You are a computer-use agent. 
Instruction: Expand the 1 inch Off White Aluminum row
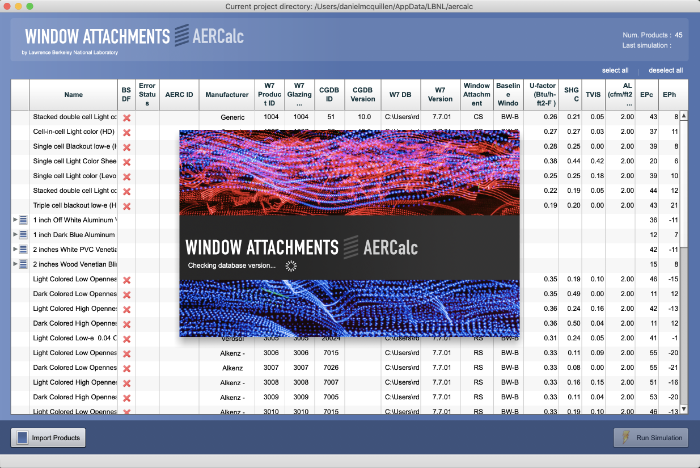[x=15, y=220]
